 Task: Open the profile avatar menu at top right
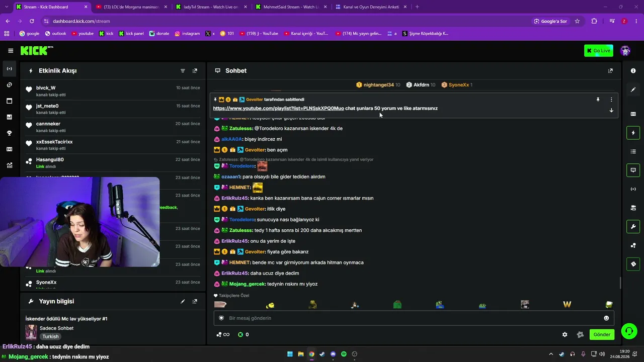tap(625, 50)
